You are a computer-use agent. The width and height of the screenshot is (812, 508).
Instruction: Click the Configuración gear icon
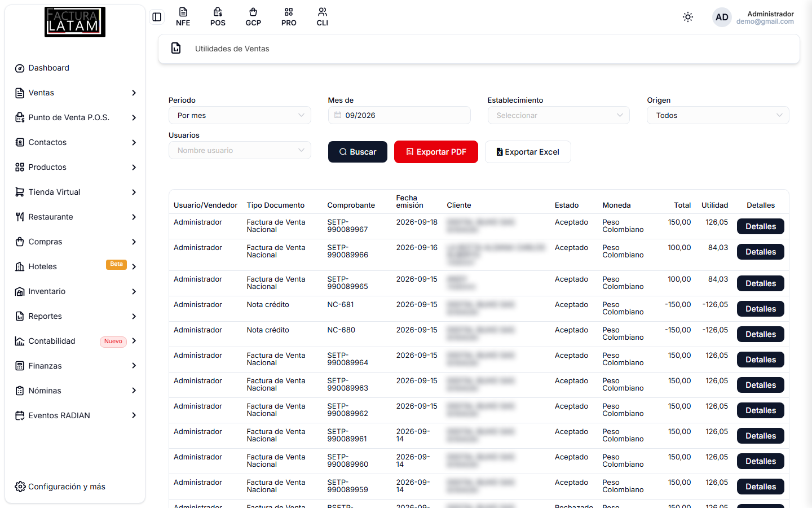[20, 487]
